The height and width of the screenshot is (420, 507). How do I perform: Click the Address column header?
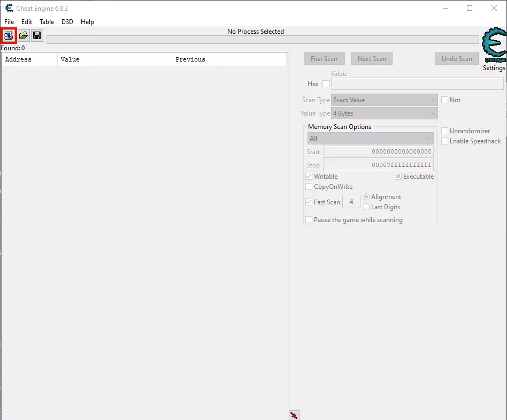(x=29, y=59)
